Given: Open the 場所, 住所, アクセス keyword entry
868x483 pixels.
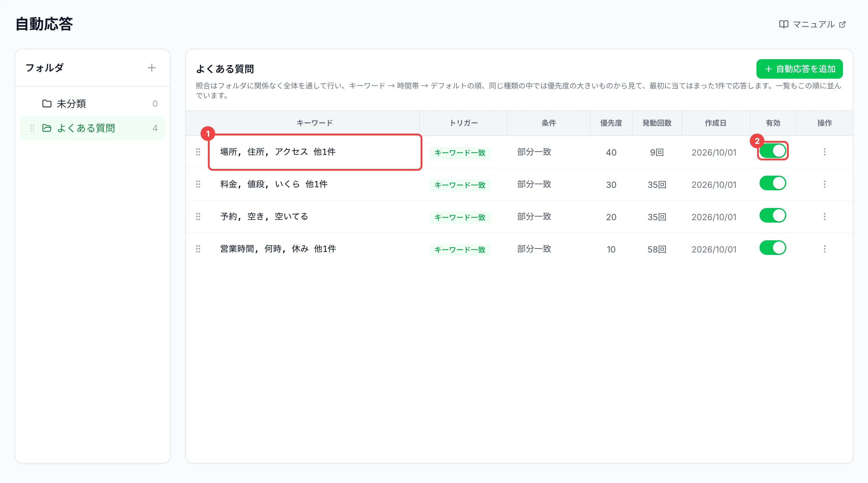Looking at the screenshot, I should click(278, 152).
